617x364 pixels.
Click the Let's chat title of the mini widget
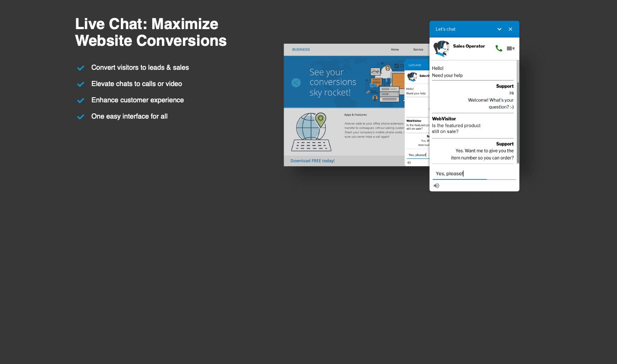pyautogui.click(x=414, y=65)
